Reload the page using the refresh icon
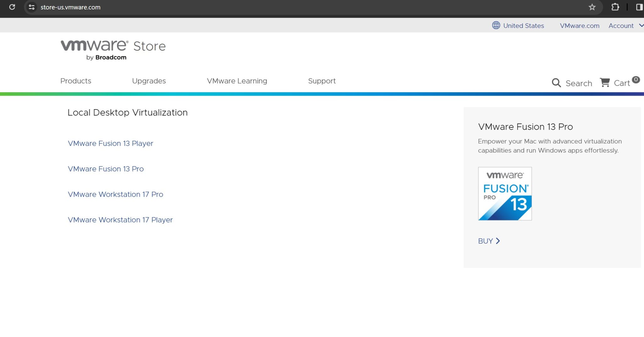The image size is (644, 337). 12,7
